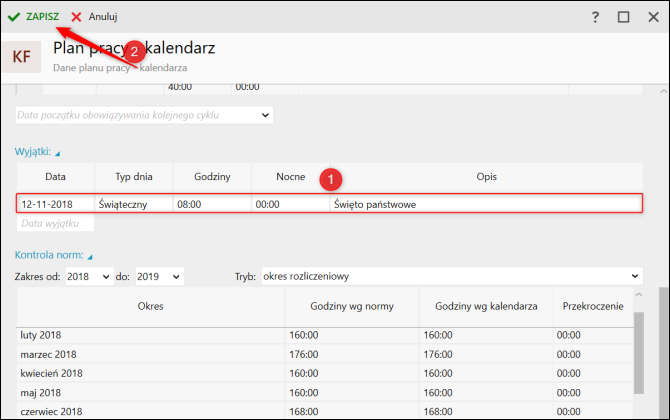Click the Okres column header
This screenshot has width=670, height=420.
150,306
